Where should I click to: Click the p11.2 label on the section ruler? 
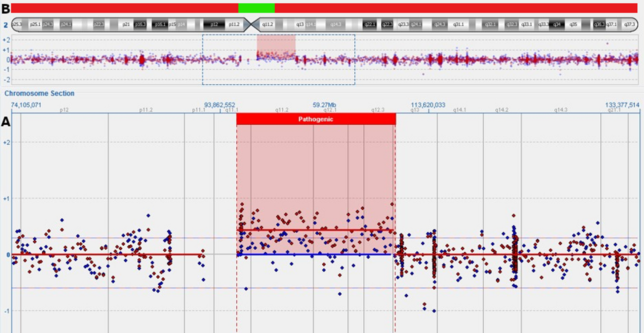146,110
